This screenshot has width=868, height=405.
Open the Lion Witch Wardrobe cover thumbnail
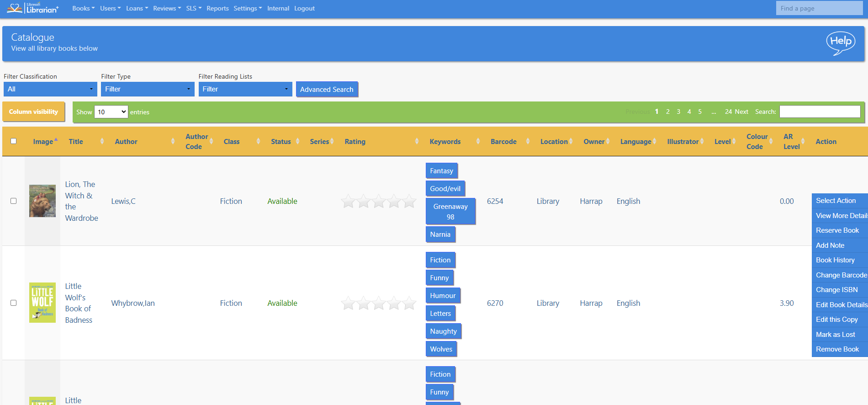(42, 201)
